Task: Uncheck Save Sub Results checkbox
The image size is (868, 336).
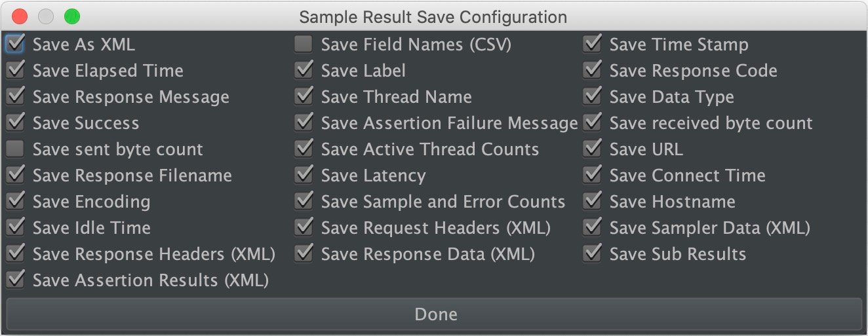Action: click(592, 254)
